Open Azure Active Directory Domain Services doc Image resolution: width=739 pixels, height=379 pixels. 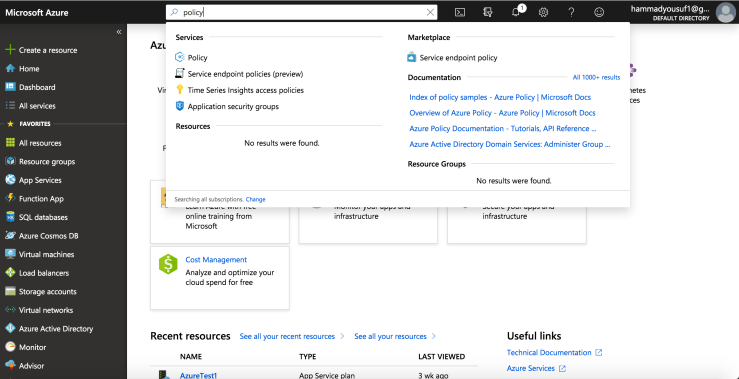pos(509,145)
